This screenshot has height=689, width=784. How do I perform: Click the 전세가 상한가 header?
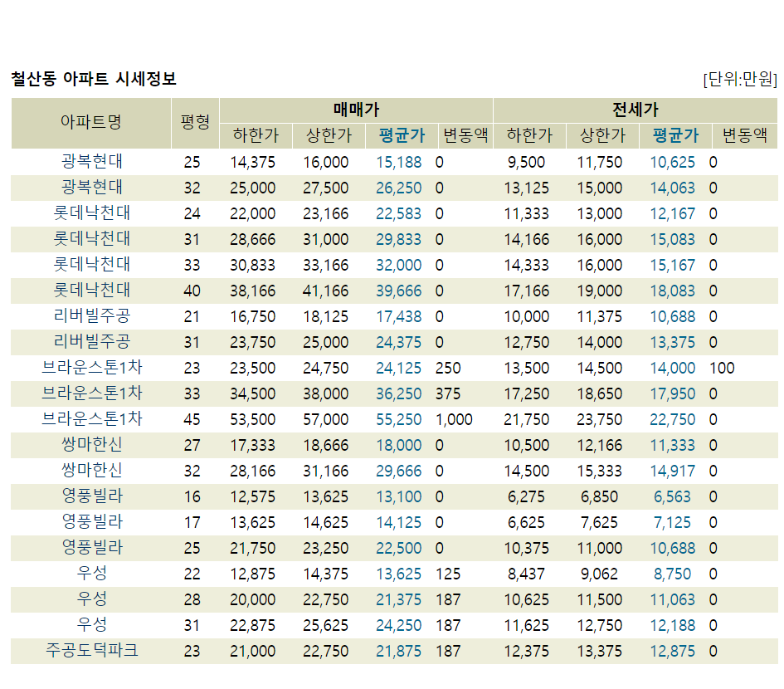pyautogui.click(x=602, y=135)
